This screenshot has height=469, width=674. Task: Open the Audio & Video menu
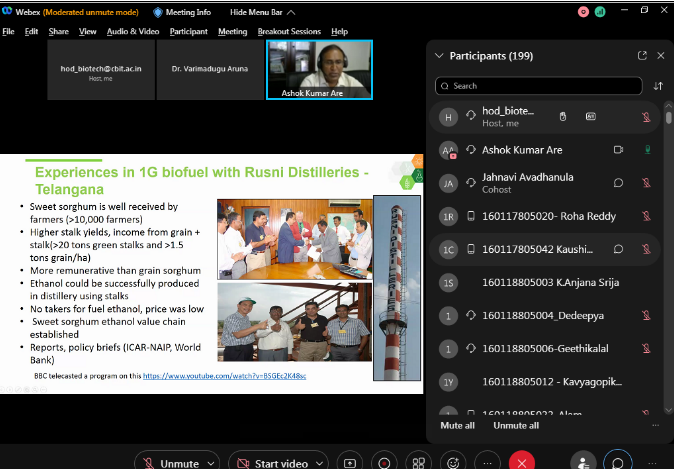133,31
